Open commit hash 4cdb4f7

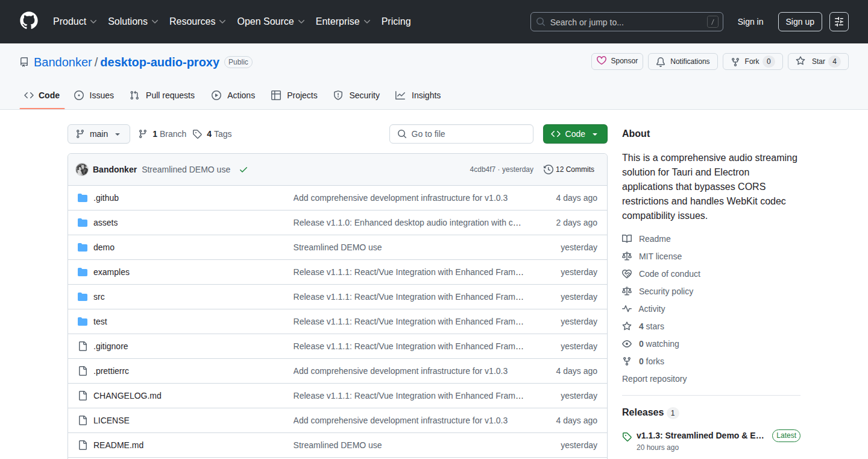(x=483, y=169)
